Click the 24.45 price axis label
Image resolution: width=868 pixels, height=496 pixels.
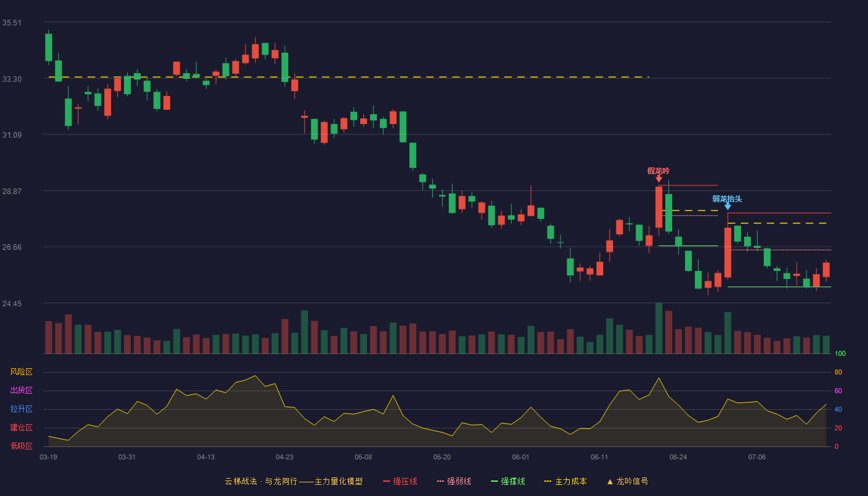click(12, 304)
